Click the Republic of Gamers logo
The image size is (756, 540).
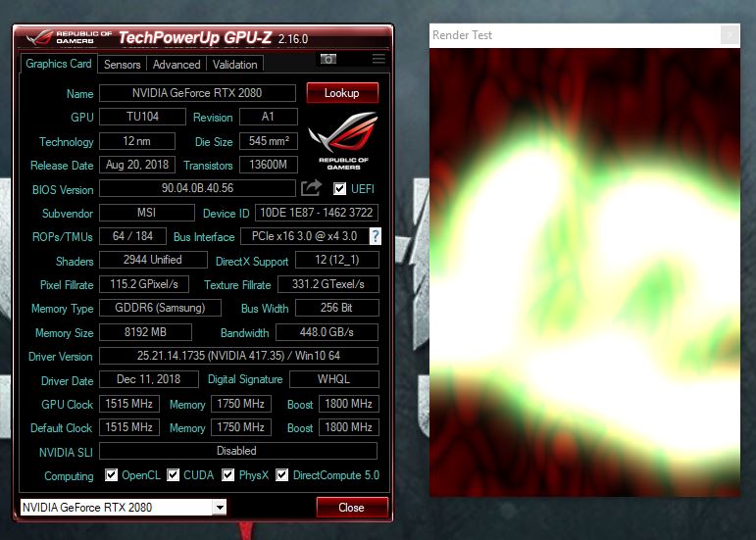click(x=343, y=140)
